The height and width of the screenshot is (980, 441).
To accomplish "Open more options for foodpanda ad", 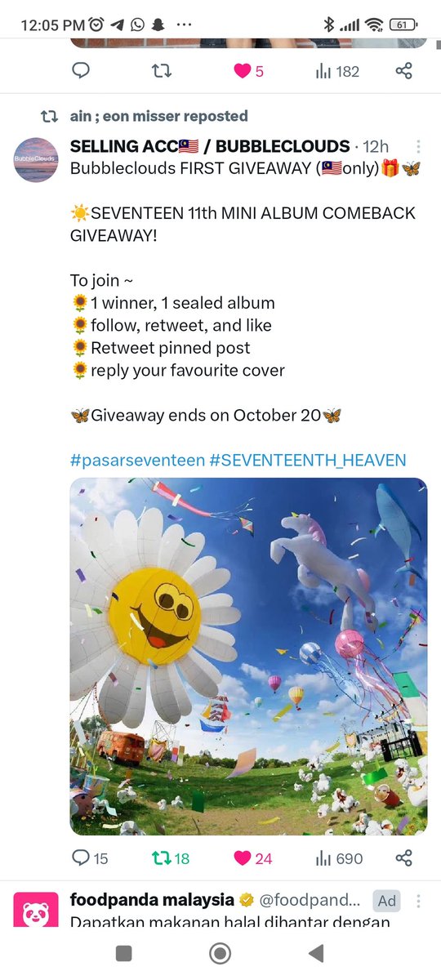I will point(418,902).
